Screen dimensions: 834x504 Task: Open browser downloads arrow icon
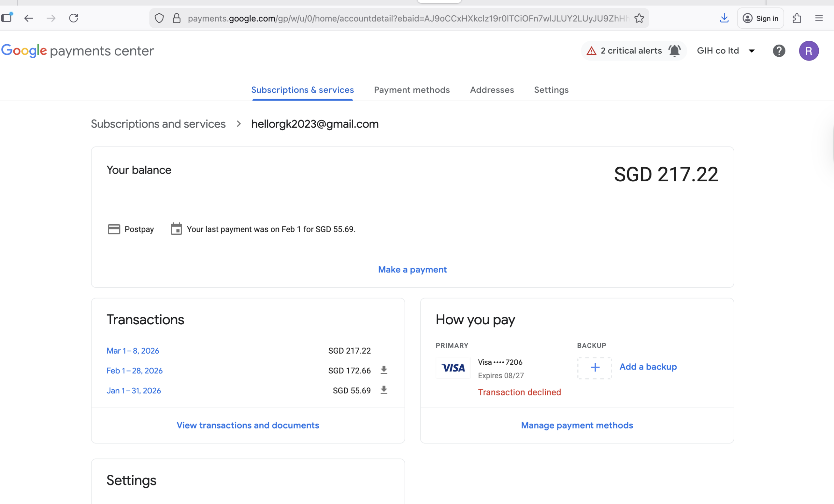(x=724, y=18)
